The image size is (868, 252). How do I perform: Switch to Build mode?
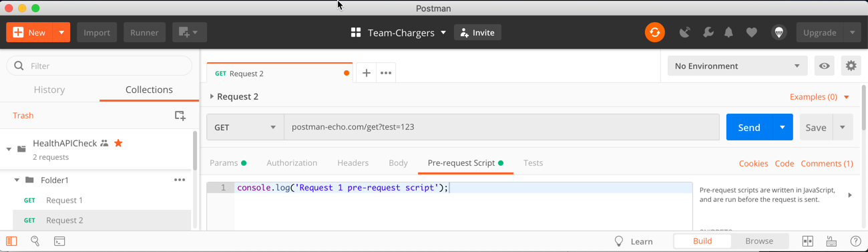[702, 241]
